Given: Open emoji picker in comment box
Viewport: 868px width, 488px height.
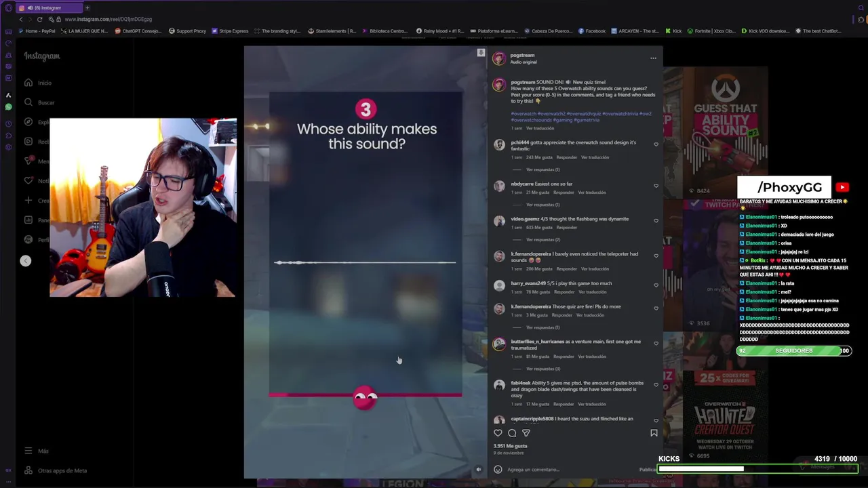Looking at the screenshot, I should pos(498,469).
